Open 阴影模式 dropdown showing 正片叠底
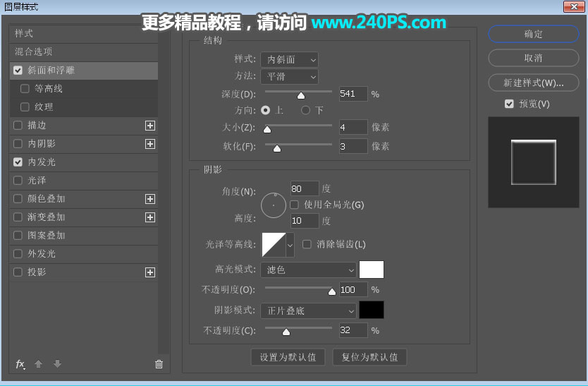The width and height of the screenshot is (588, 386). tap(308, 310)
